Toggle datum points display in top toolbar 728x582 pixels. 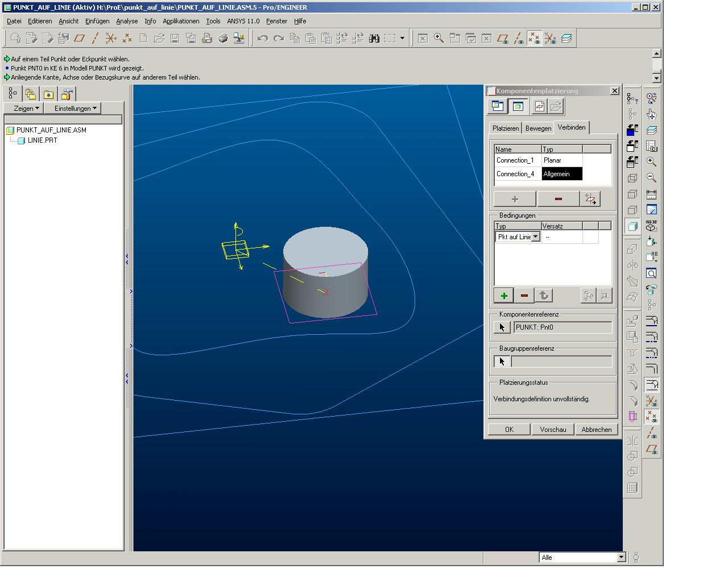coord(534,38)
